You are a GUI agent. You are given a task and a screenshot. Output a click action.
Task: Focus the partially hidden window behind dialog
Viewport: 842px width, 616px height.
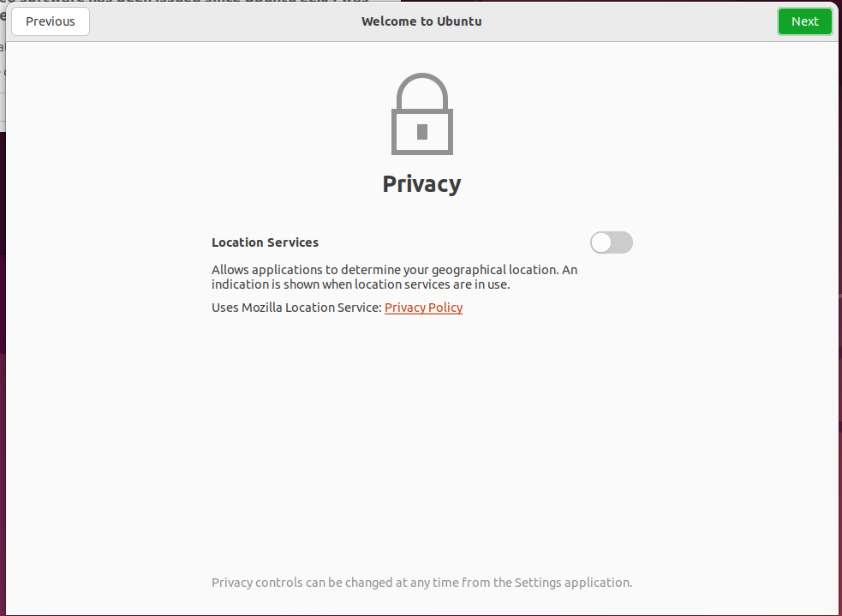point(3,64)
